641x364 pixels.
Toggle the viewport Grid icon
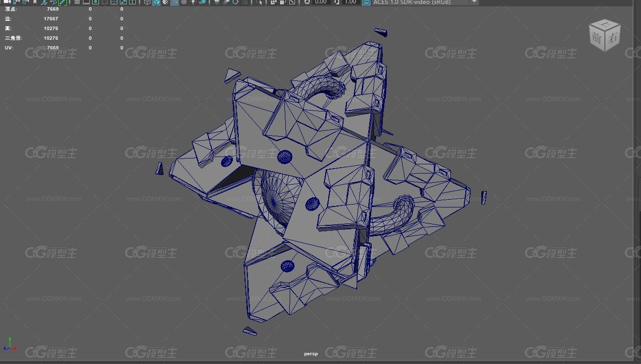click(77, 2)
